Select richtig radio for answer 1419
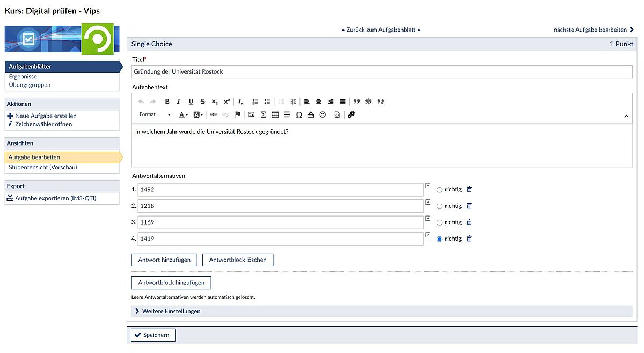The width and height of the screenshot is (644, 353). (440, 239)
